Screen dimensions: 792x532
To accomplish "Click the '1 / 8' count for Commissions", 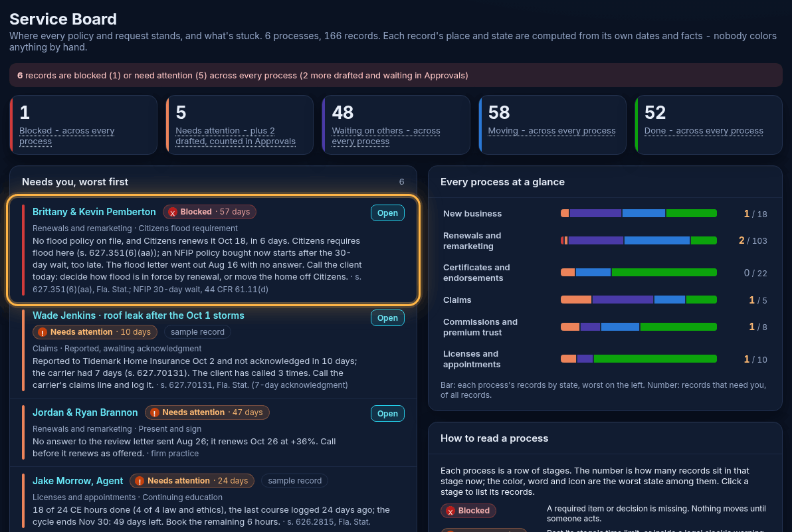I will (x=757, y=327).
